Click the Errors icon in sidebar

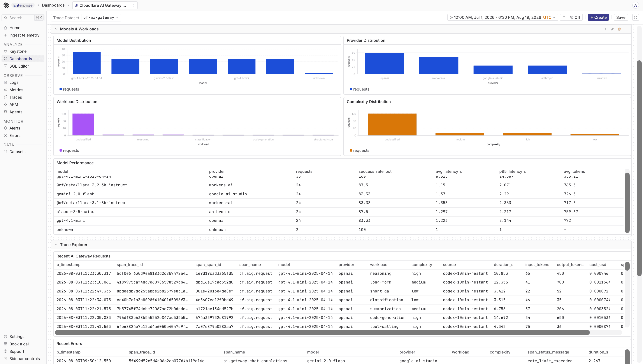tap(5, 135)
